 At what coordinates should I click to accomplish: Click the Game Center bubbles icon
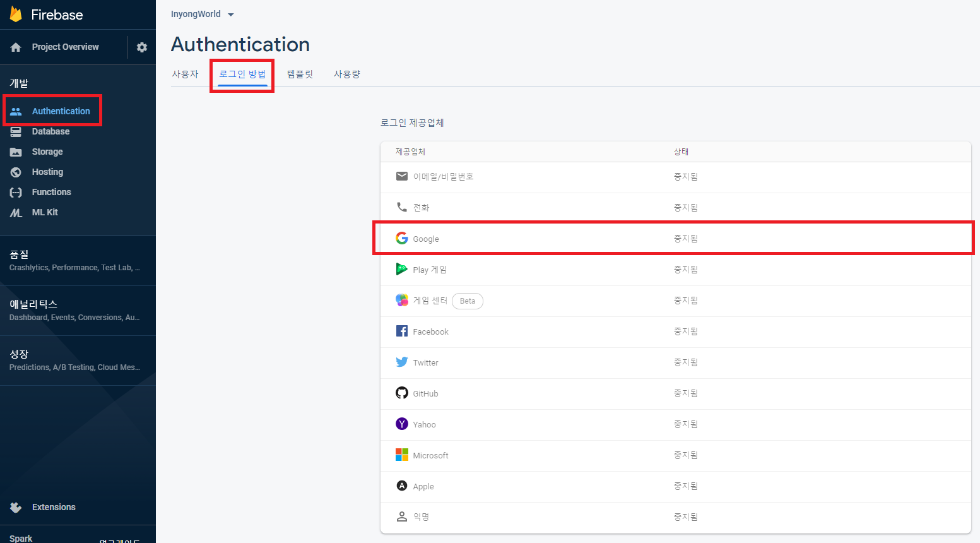pyautogui.click(x=402, y=300)
